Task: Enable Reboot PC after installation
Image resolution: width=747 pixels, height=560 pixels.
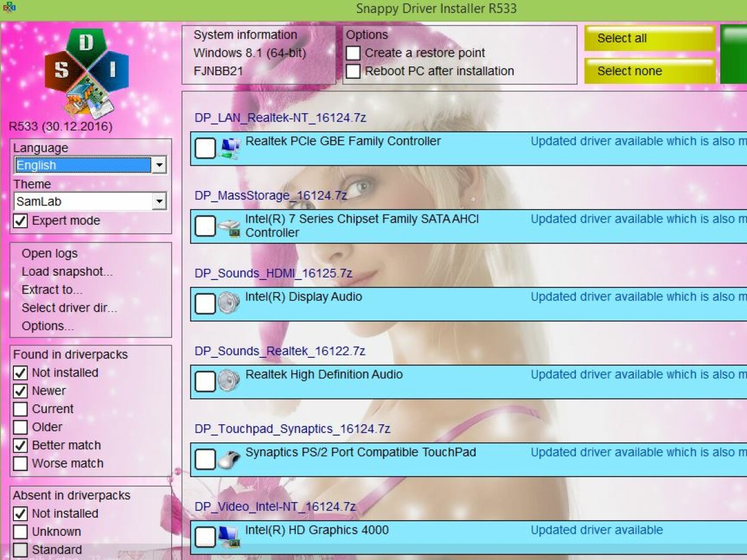Action: point(353,72)
